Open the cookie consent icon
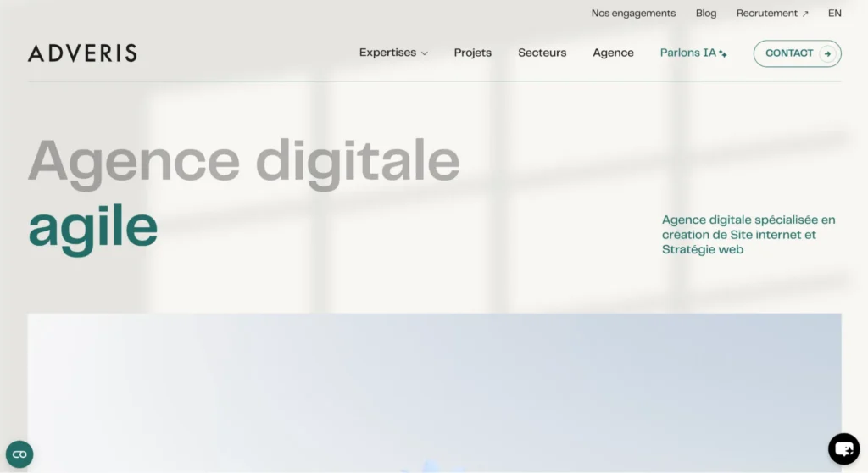868x473 pixels. [19, 454]
